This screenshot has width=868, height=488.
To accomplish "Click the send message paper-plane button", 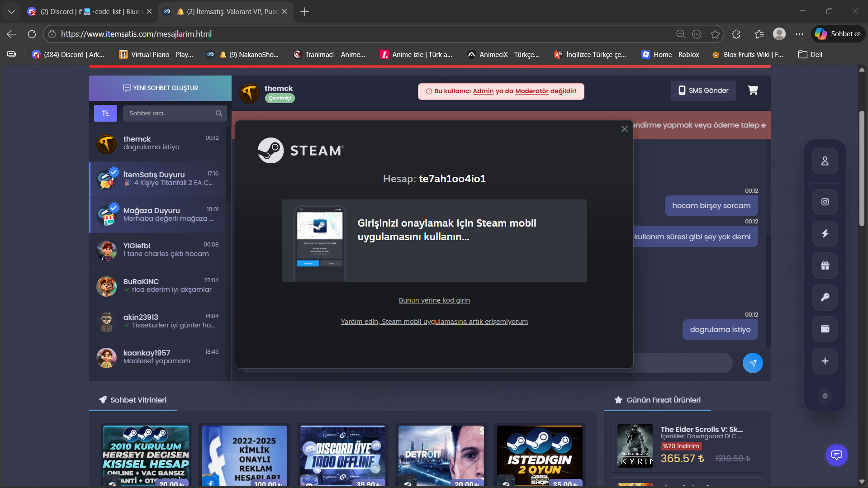I will click(x=753, y=363).
